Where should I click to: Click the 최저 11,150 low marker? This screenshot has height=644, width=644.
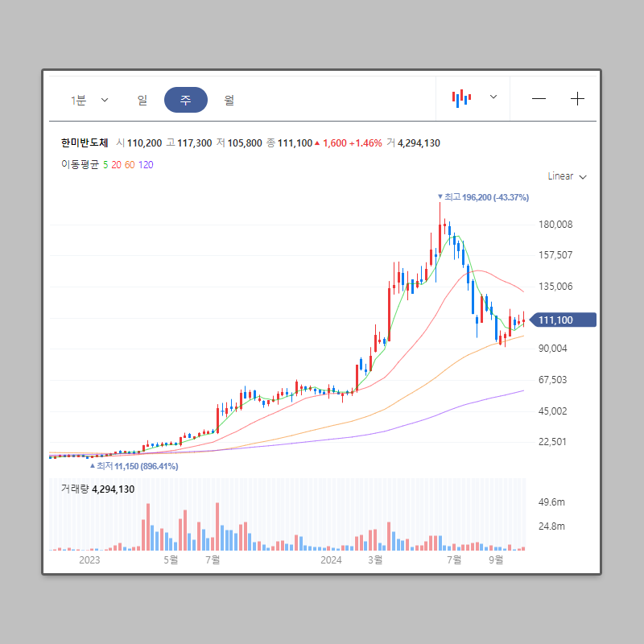pyautogui.click(x=134, y=466)
